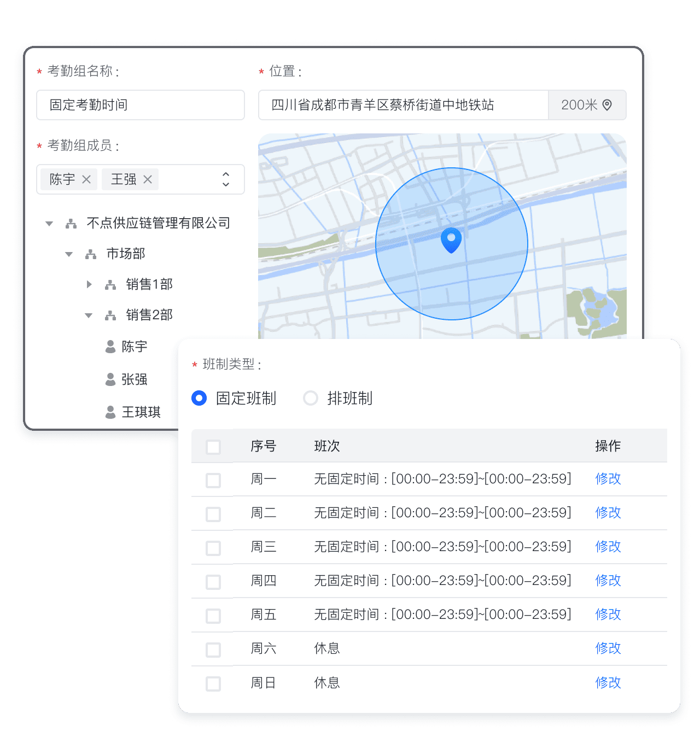The height and width of the screenshot is (749, 700).
Task: Toggle the select-all checkbox in table header
Action: (213, 447)
